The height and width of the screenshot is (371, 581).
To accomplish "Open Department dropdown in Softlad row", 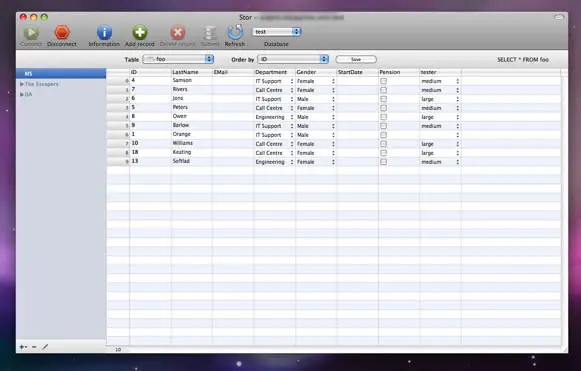I will (x=274, y=162).
